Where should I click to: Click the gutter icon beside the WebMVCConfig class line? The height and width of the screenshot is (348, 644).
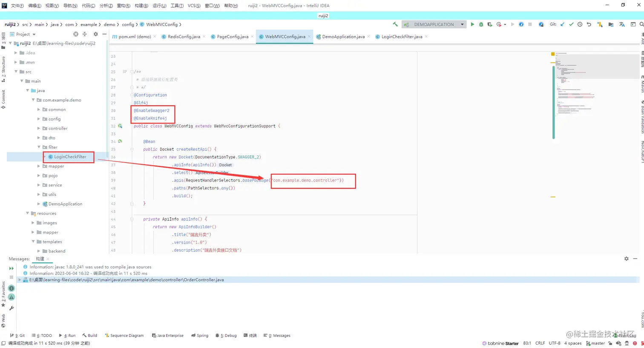tap(120, 126)
